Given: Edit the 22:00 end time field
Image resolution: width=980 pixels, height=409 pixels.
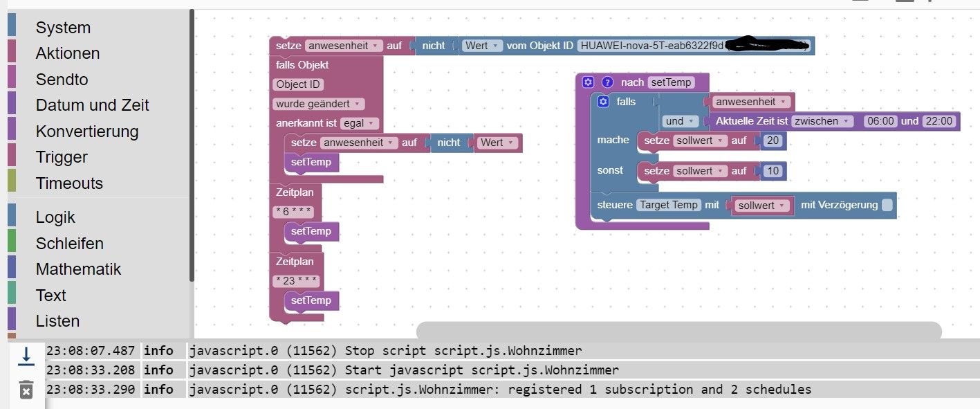Looking at the screenshot, I should click(x=939, y=121).
